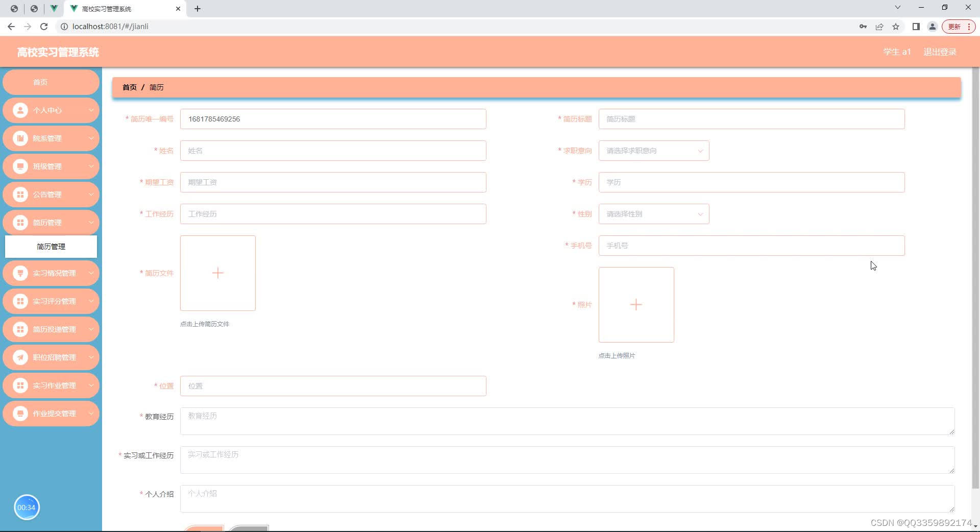Expand 实习评分管理 menu chevron

pyautogui.click(x=91, y=301)
